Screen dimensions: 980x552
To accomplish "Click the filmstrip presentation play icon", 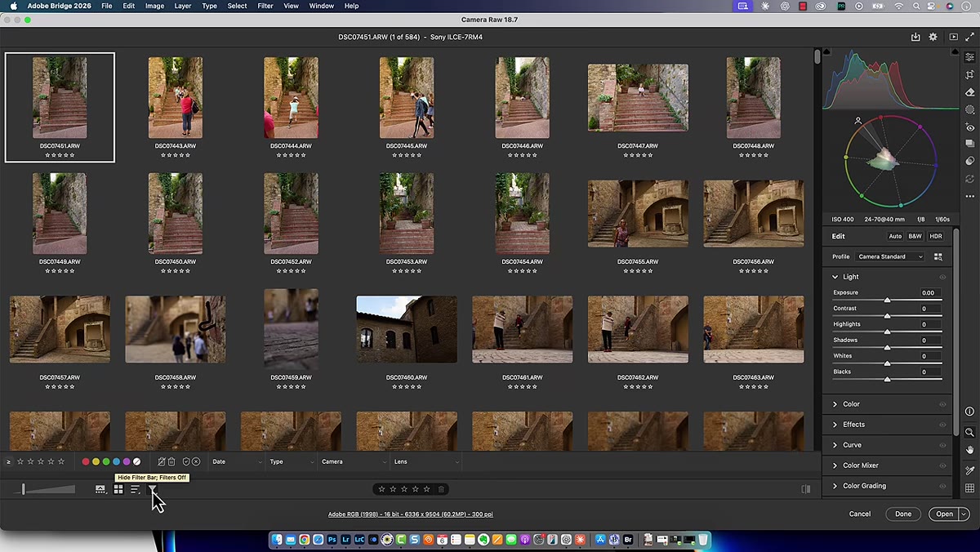I will [x=953, y=37].
